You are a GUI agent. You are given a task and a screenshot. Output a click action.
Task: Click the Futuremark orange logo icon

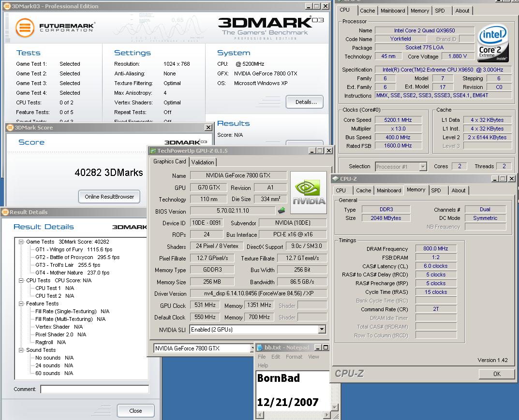pyautogui.click(x=25, y=28)
